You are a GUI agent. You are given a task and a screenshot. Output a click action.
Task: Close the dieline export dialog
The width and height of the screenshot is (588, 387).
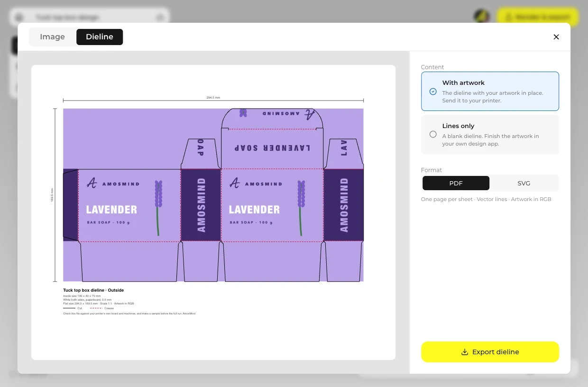[556, 37]
